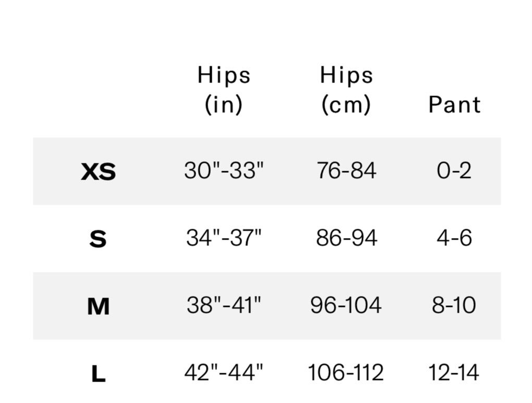Select the XS size row label
Viewport: 532px width, 403px height.
[x=99, y=171]
